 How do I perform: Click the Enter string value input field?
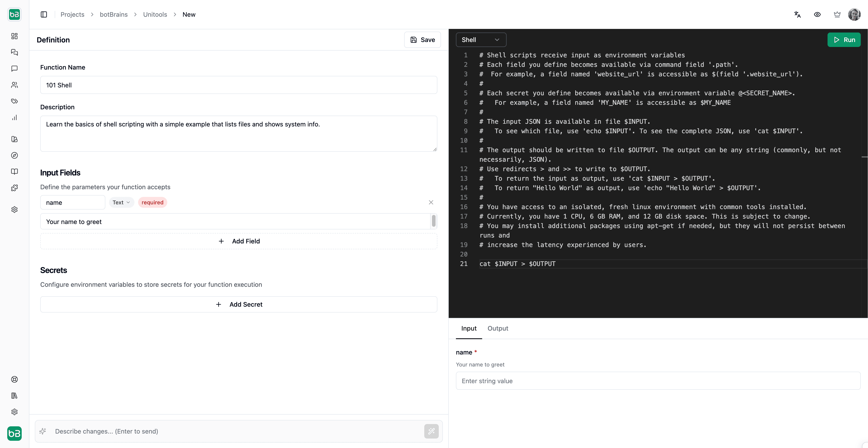(x=657, y=381)
